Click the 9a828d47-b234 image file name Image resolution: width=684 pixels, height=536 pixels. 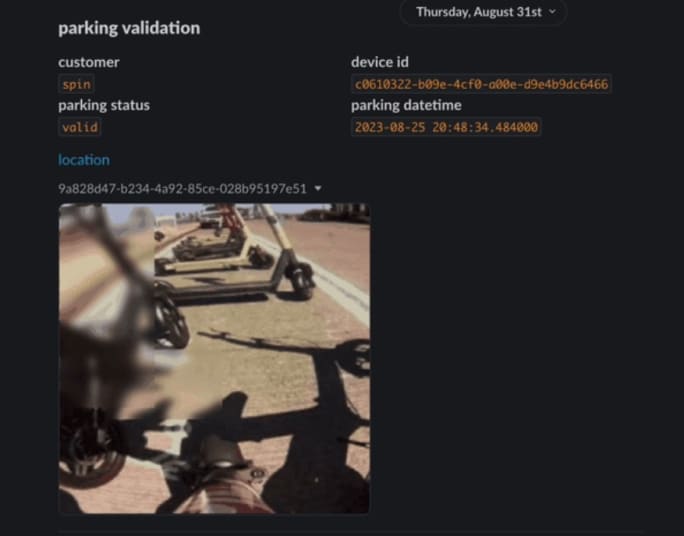pyautogui.click(x=182, y=188)
